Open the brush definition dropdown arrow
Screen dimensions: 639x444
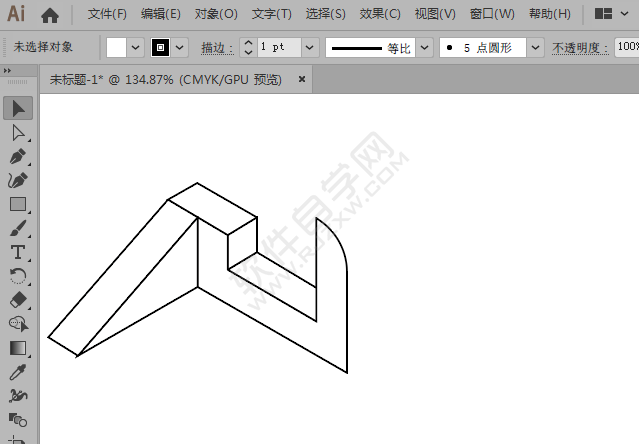point(535,48)
